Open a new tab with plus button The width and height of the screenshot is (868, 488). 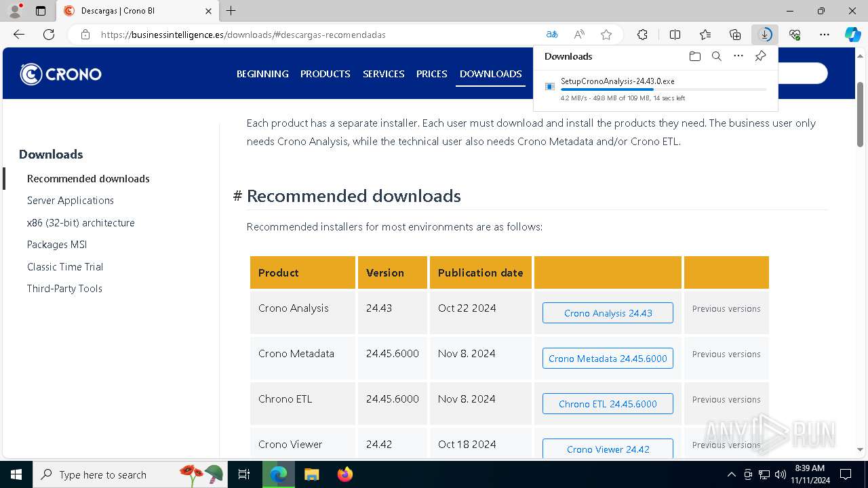point(231,11)
